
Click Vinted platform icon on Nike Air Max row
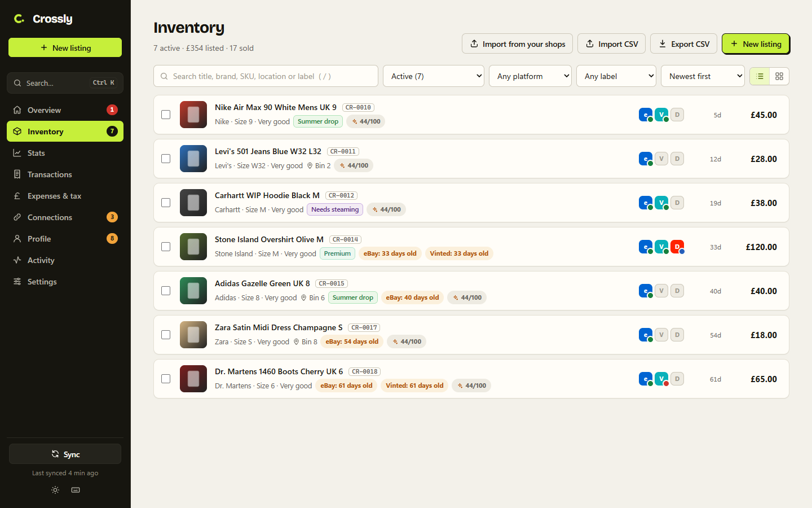[661, 115]
